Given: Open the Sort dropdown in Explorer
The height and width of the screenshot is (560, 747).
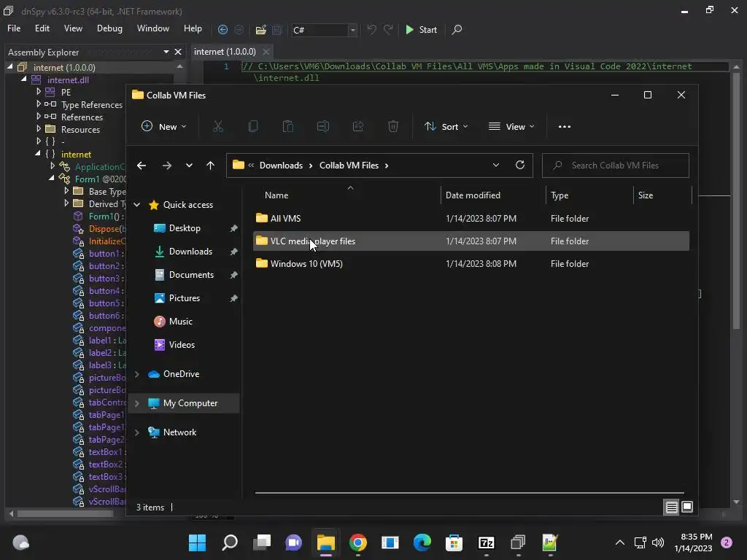Looking at the screenshot, I should (x=446, y=127).
